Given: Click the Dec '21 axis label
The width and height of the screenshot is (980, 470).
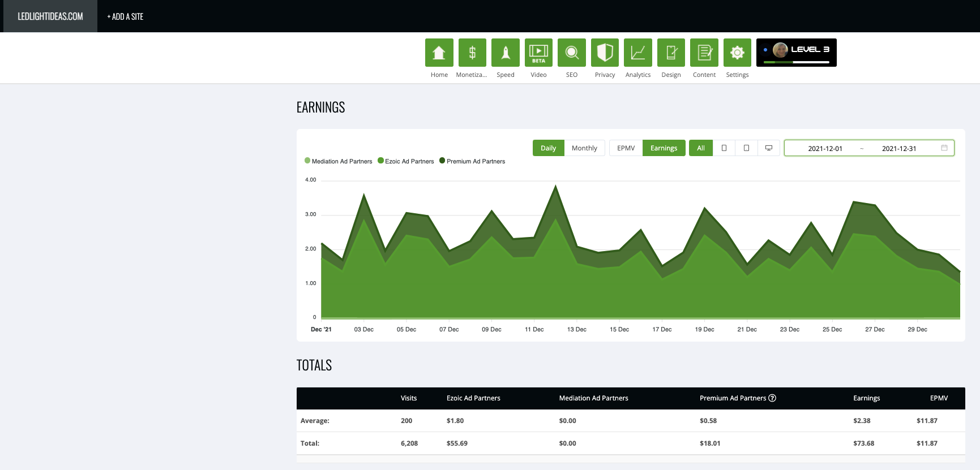Looking at the screenshot, I should (x=321, y=329).
